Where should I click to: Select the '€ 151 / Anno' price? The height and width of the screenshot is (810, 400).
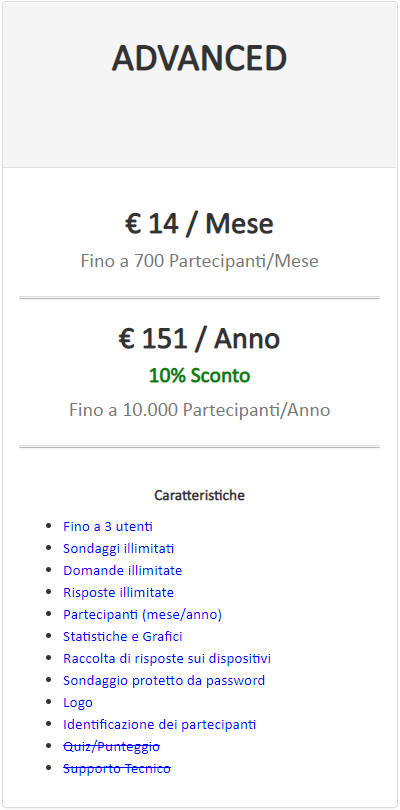(x=199, y=339)
